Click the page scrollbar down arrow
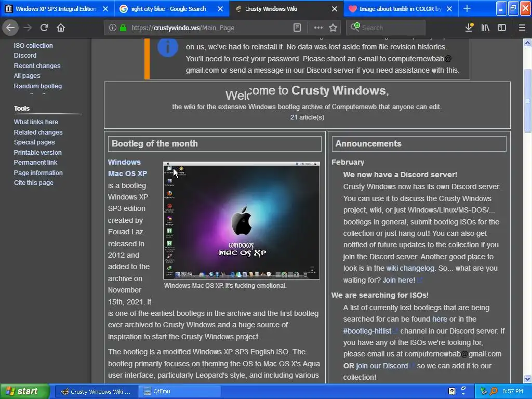 527,379
